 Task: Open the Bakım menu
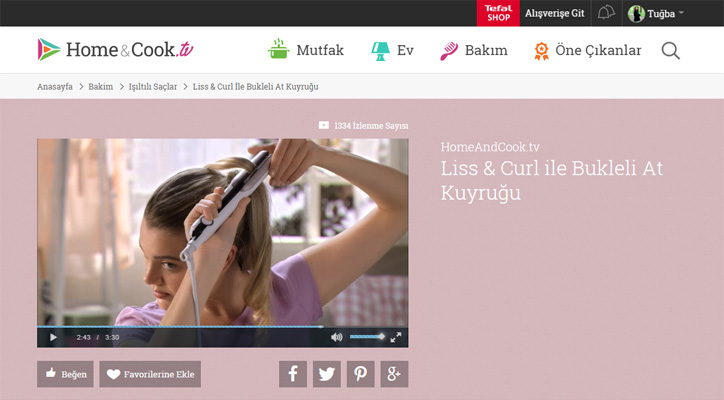[486, 50]
